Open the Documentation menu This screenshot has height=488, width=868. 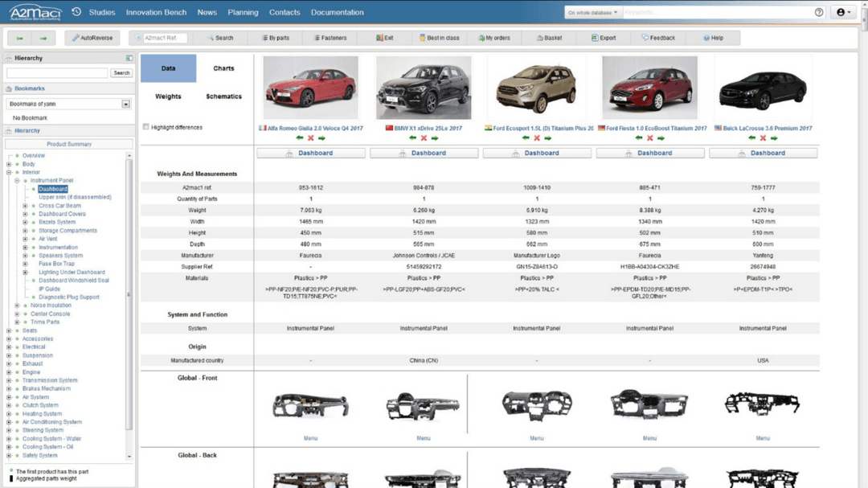click(x=337, y=12)
